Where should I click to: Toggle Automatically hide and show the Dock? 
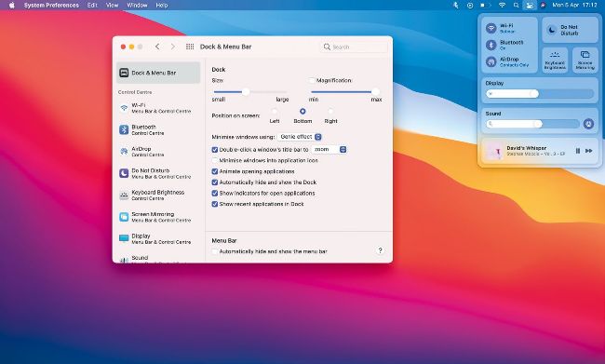[x=215, y=182]
